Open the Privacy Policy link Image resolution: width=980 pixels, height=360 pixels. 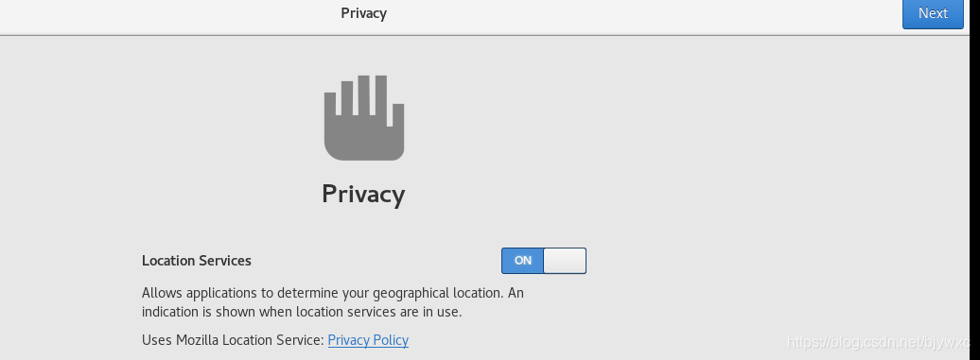coord(368,340)
